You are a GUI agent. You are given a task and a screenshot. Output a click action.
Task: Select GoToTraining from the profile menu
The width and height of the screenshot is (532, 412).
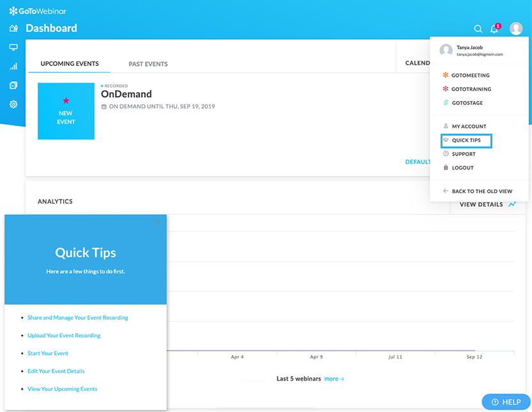471,89
